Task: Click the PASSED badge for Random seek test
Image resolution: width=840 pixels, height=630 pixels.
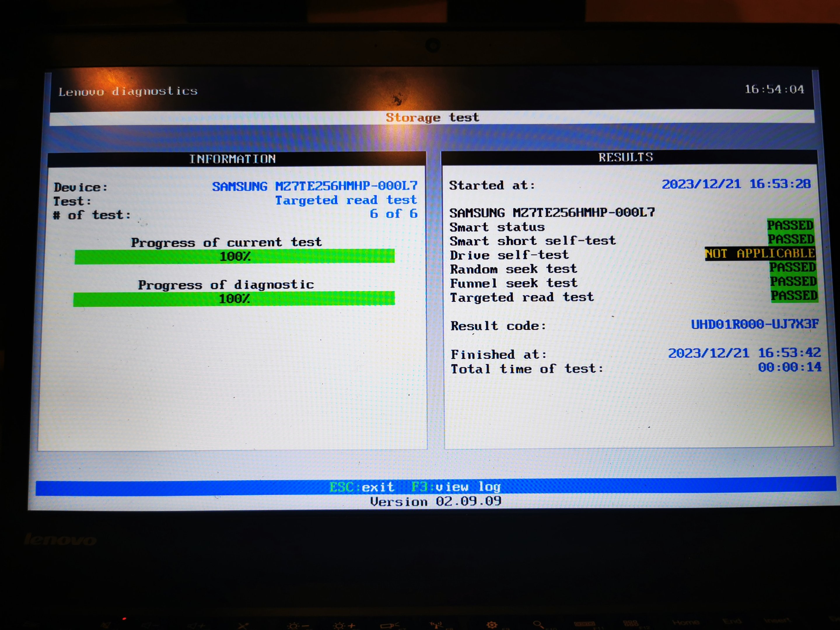Action: [x=792, y=267]
